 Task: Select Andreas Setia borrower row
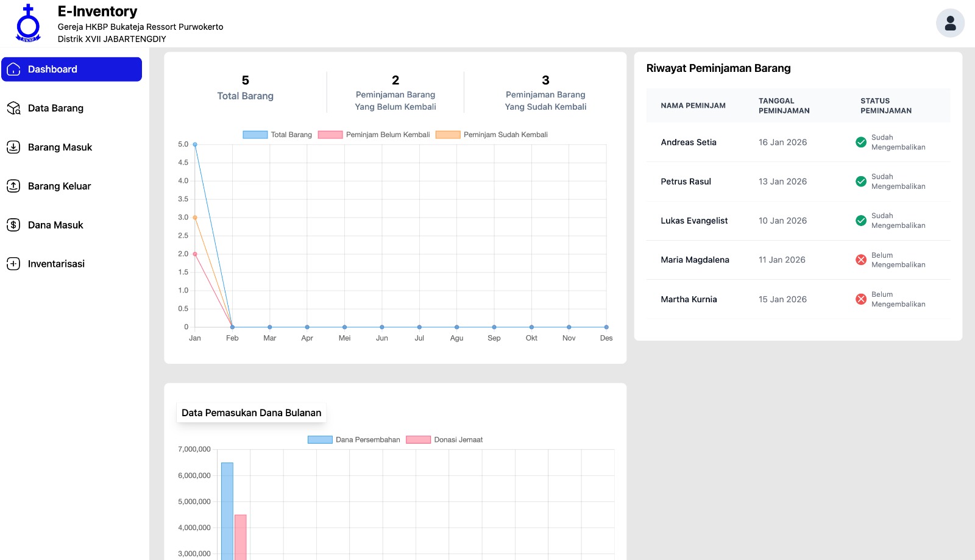pos(689,143)
